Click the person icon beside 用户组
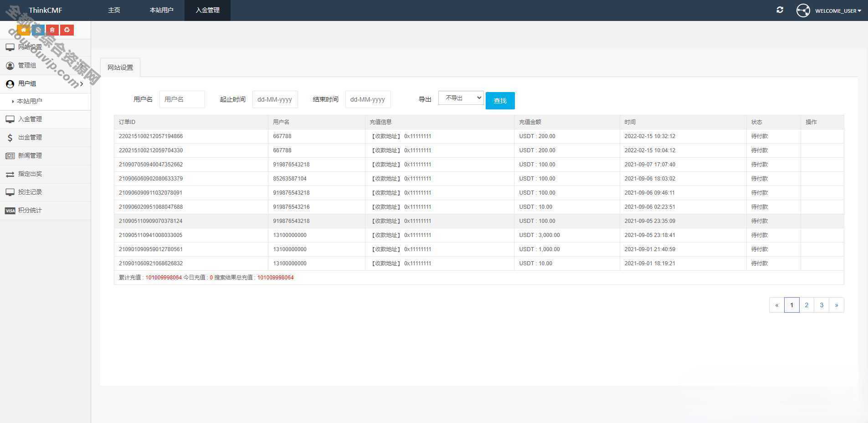868x423 pixels. 10,84
